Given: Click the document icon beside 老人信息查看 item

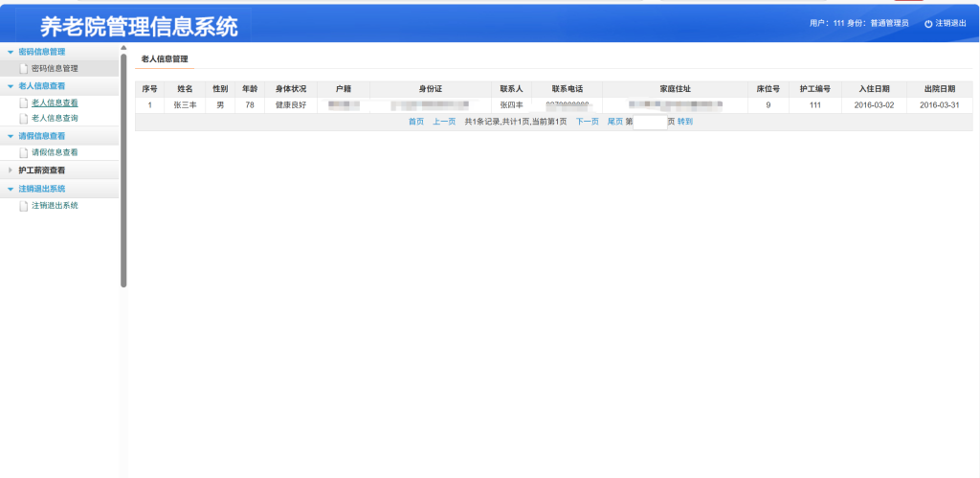Looking at the screenshot, I should pyautogui.click(x=24, y=103).
